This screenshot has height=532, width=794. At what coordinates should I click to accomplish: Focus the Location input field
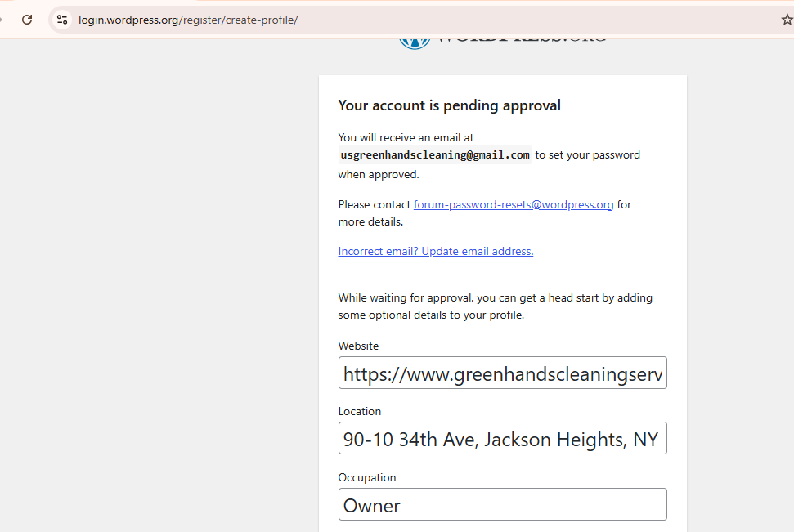tap(502, 438)
